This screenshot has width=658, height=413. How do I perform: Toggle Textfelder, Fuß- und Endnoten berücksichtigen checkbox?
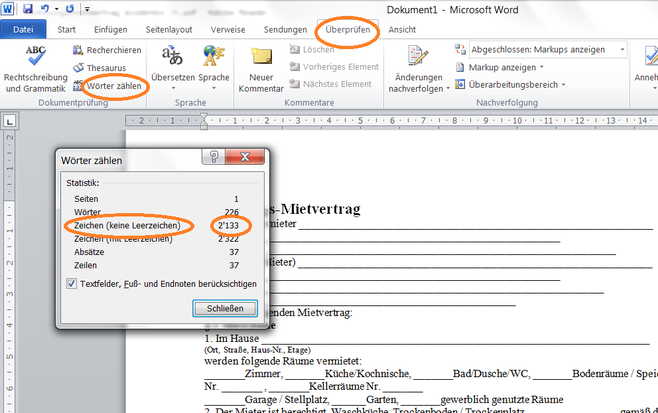pos(71,284)
